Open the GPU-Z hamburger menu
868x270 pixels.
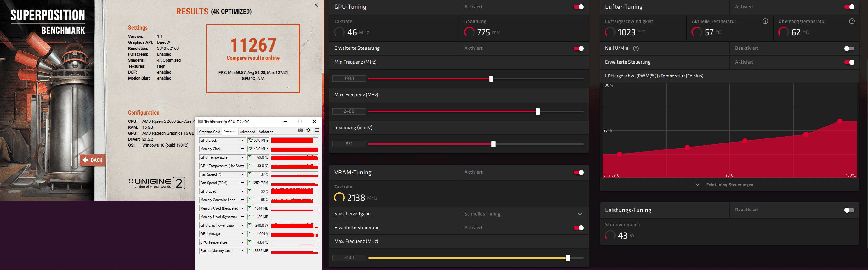[x=317, y=130]
